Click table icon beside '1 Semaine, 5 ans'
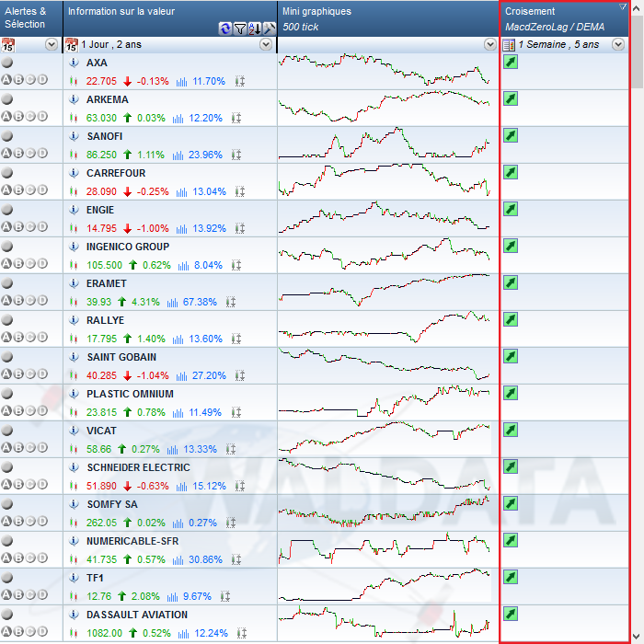The width and height of the screenshot is (644, 644). [509, 45]
